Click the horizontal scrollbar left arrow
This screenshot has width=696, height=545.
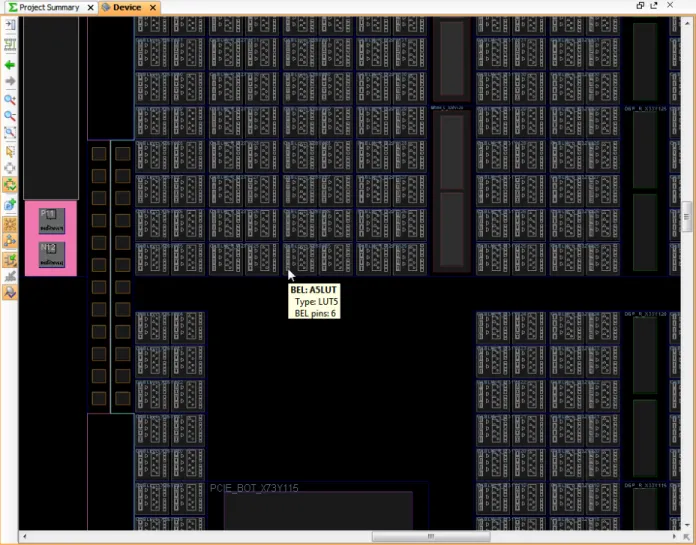[x=24, y=537]
